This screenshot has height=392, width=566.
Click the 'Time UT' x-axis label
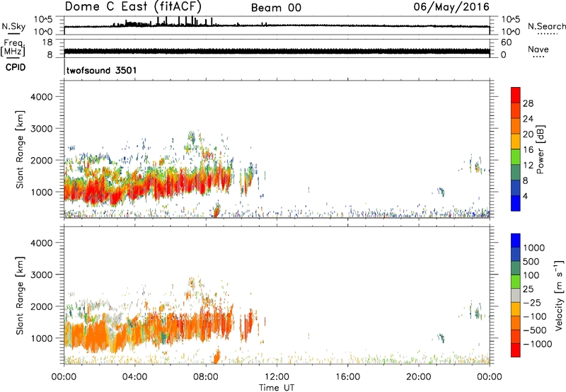(277, 388)
